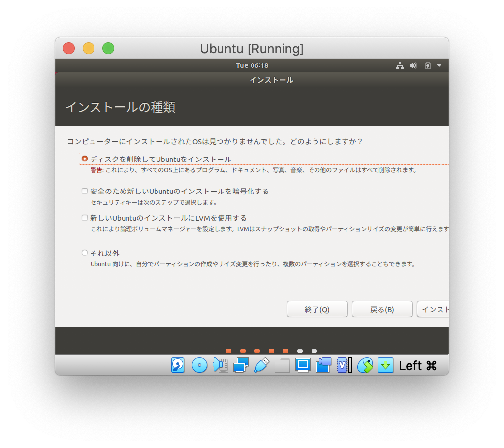
Task: Click the display settings monitor icon
Action: click(x=303, y=365)
